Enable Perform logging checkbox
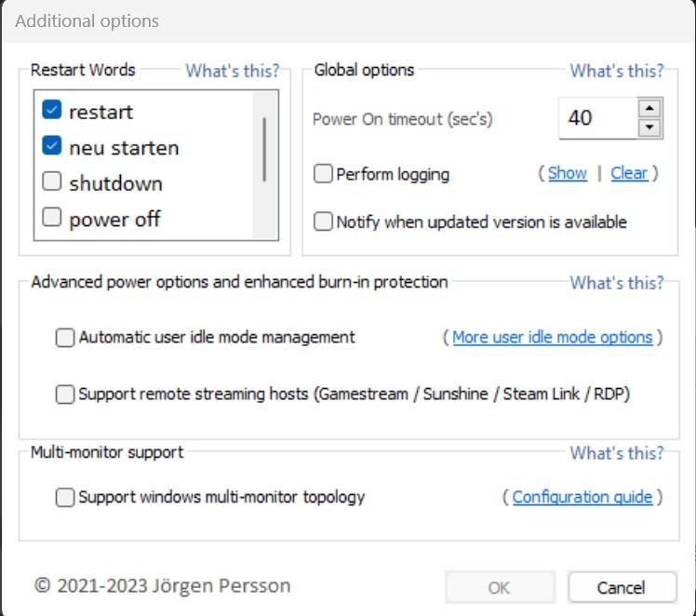Image resolution: width=696 pixels, height=616 pixels. tap(323, 173)
